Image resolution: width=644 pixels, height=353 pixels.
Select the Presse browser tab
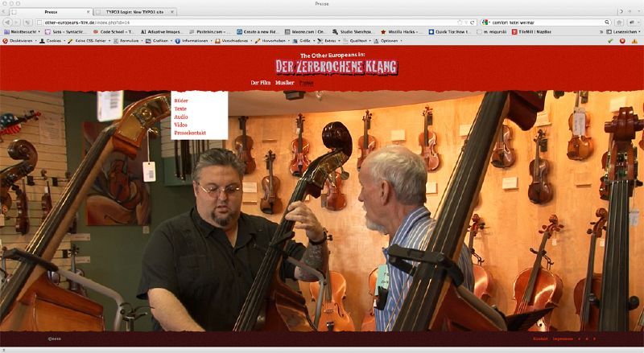(51, 12)
